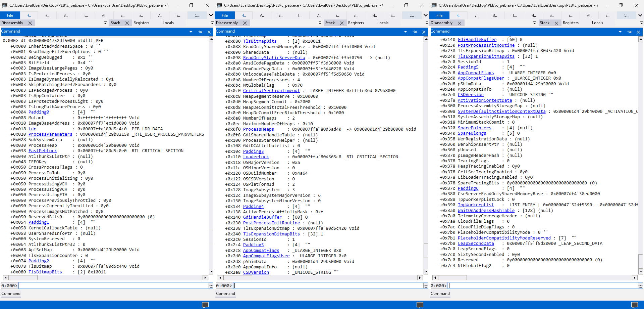Focus the command input field in right window

[x=543, y=286]
